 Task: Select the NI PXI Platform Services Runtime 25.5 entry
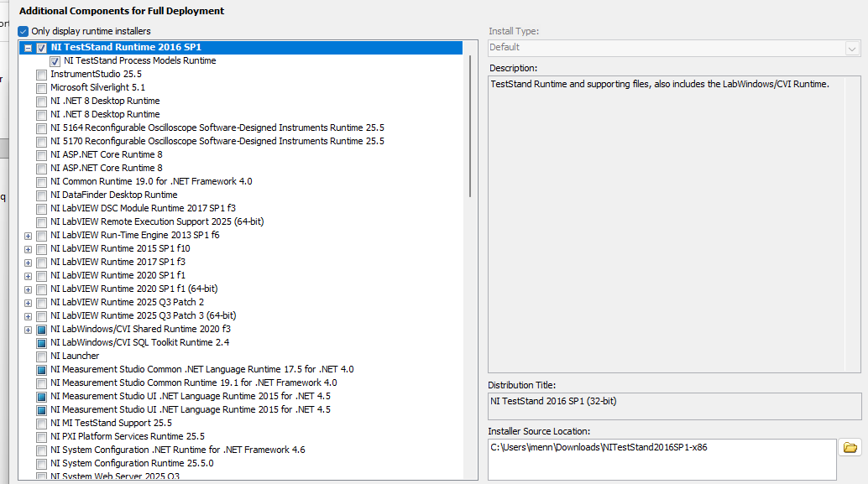pos(127,436)
